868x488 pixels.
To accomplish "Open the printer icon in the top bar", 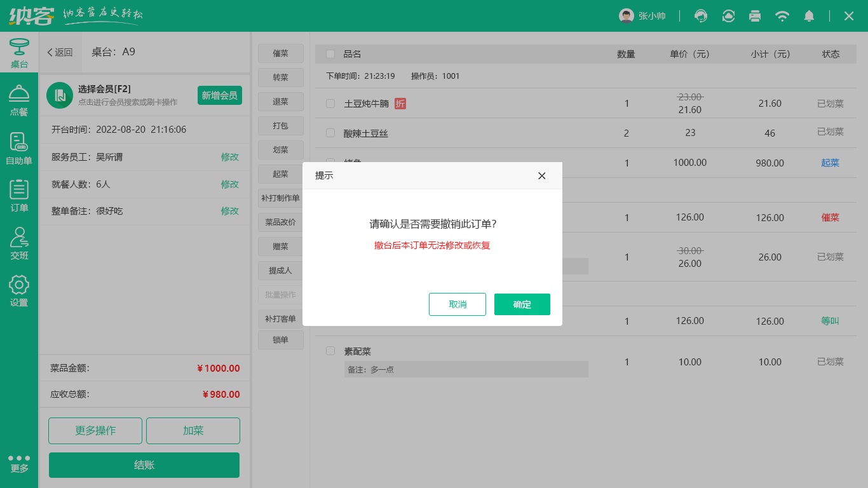I will coord(755,16).
